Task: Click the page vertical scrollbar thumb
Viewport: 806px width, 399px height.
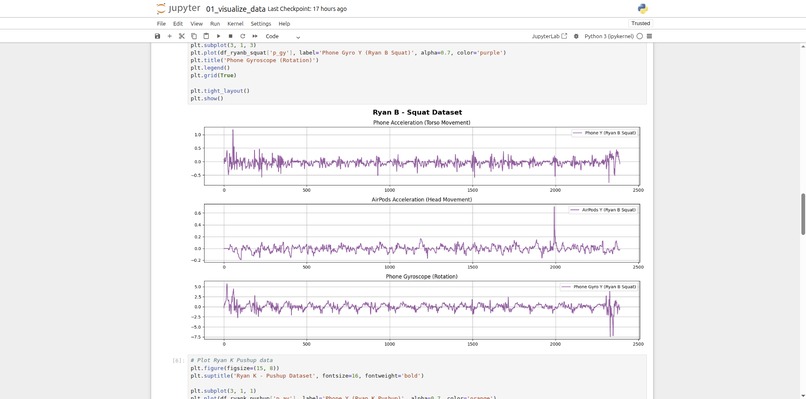Action: tap(803, 213)
